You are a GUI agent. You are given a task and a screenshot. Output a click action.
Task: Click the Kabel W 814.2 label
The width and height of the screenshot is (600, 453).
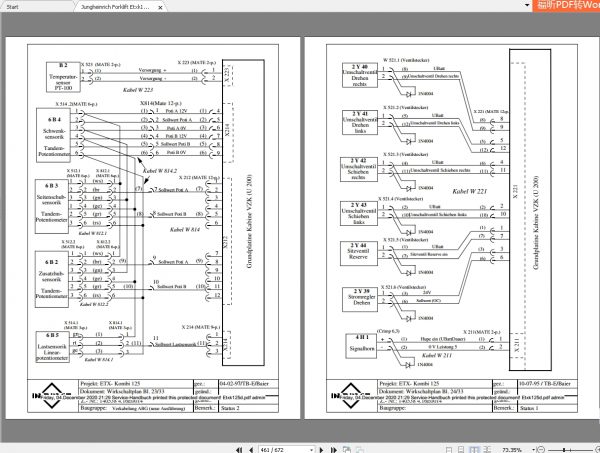pos(160,171)
